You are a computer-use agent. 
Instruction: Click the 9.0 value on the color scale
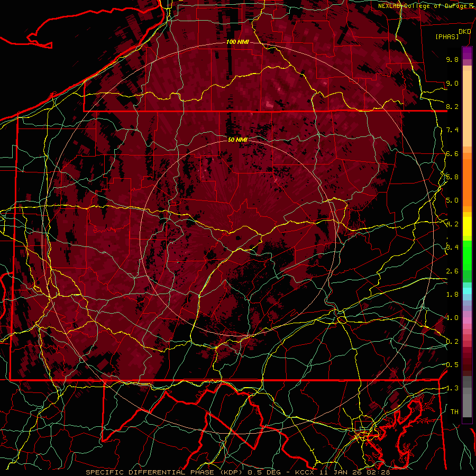452,83
